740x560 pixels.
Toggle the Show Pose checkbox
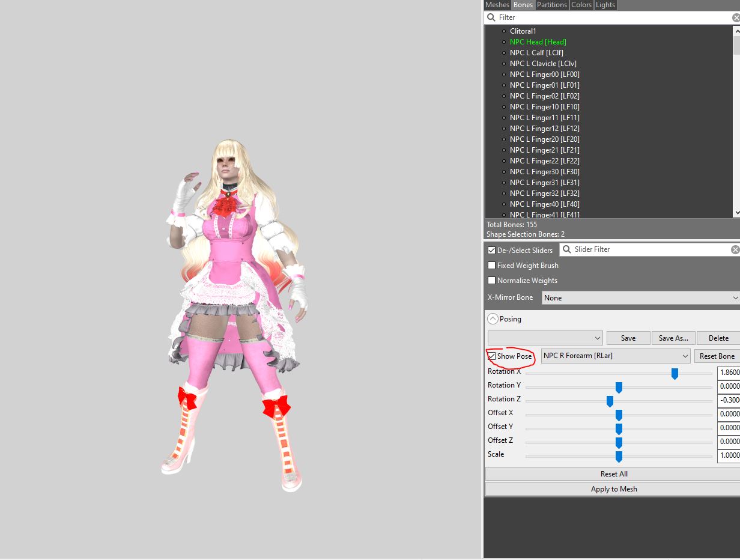point(492,356)
